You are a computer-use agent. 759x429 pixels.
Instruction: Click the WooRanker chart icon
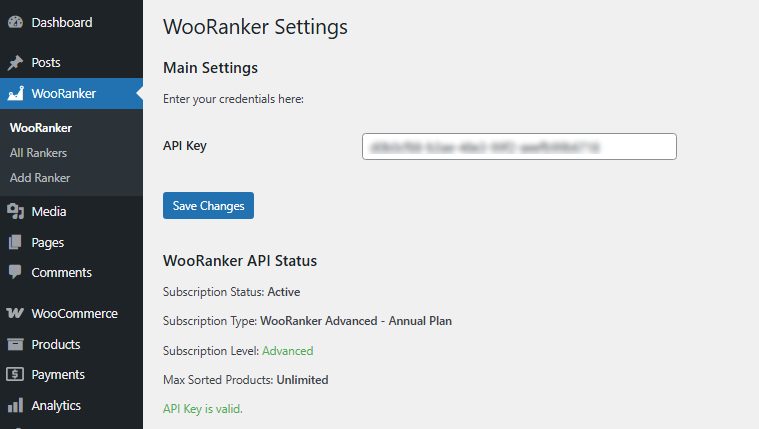[x=15, y=93]
